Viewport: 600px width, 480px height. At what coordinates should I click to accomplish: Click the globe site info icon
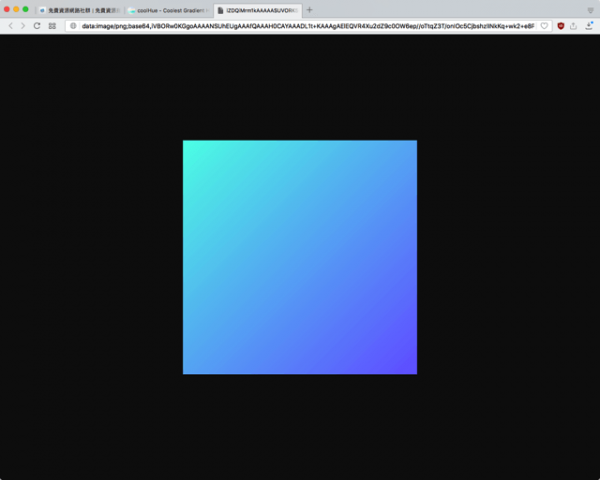73,25
